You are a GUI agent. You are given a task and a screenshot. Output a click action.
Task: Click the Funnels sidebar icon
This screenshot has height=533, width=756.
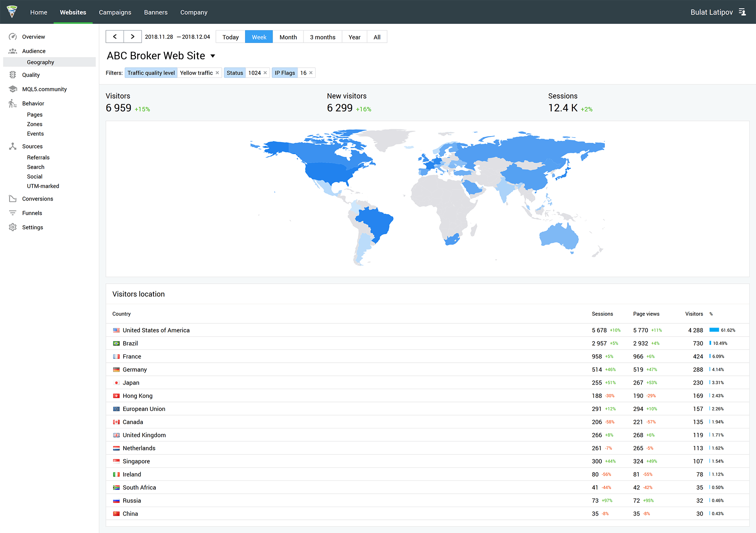(13, 213)
